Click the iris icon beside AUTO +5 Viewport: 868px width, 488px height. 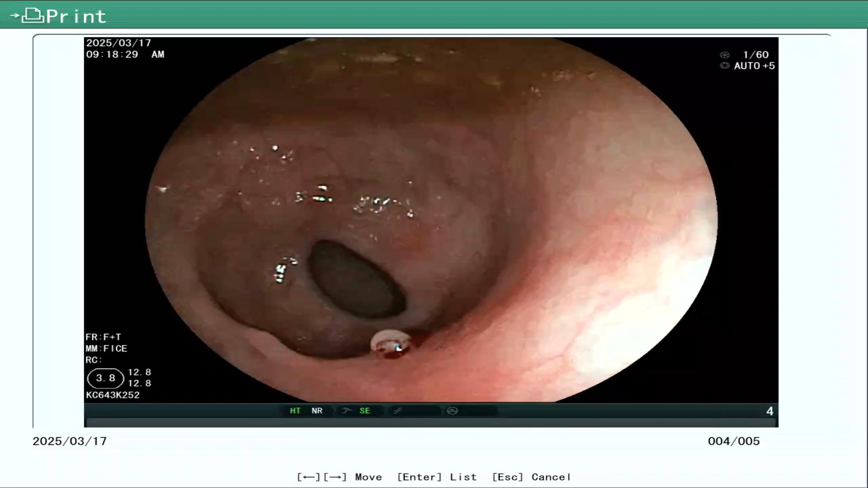[725, 66]
